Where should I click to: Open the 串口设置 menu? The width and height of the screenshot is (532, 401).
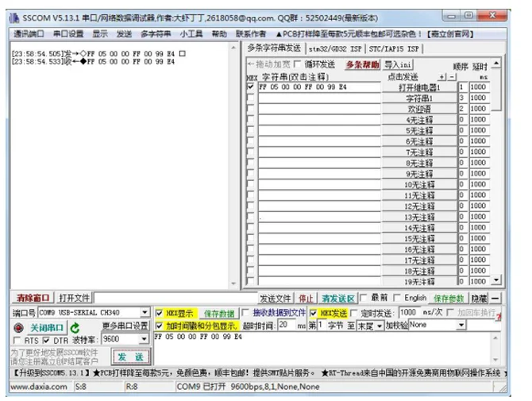(x=68, y=34)
